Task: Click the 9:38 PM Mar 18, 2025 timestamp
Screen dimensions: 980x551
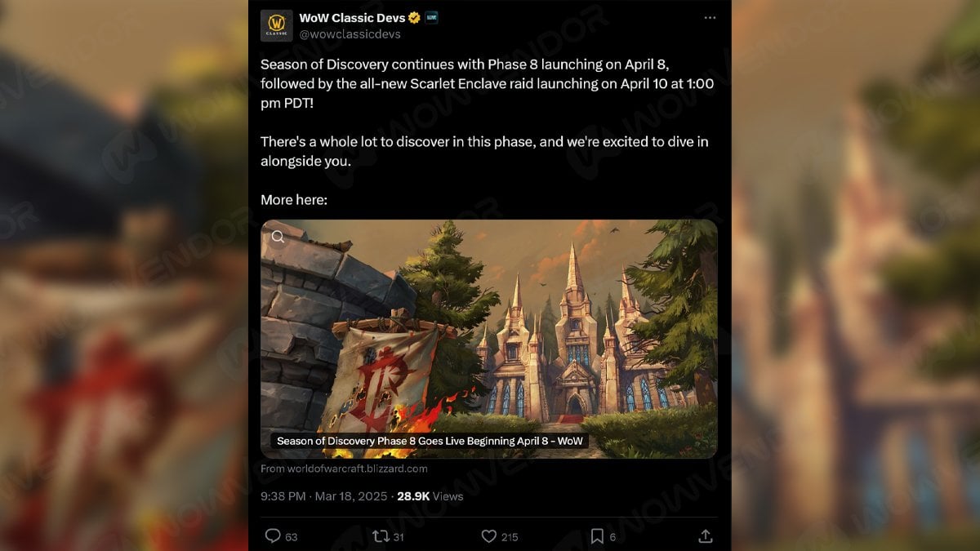Action: click(x=325, y=495)
